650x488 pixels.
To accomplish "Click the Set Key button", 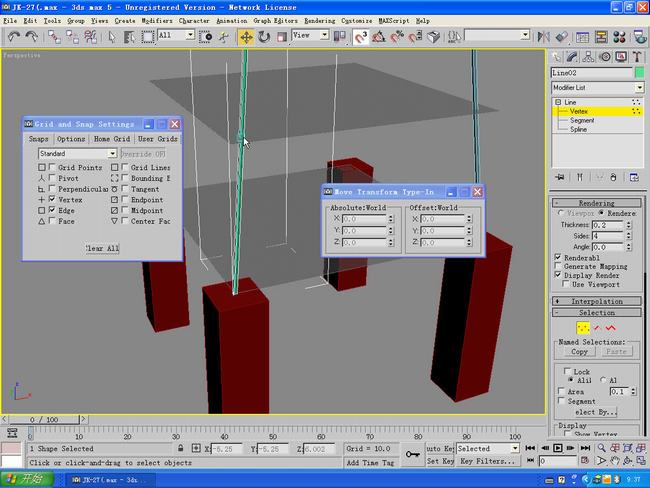I will (440, 461).
